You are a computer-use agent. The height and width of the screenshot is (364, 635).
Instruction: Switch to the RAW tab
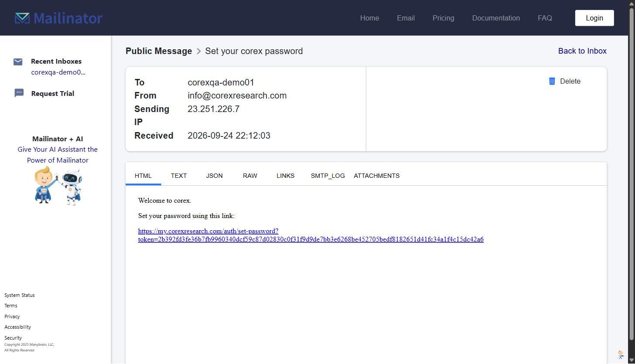(250, 176)
